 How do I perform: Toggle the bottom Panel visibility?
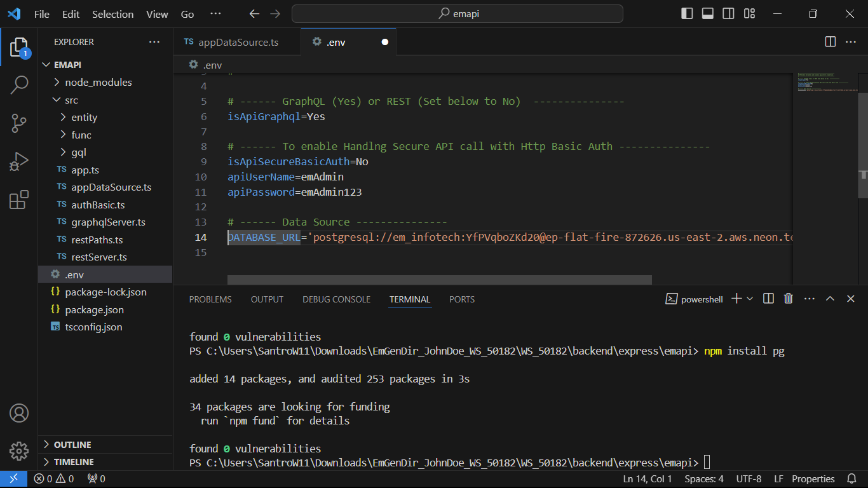707,14
